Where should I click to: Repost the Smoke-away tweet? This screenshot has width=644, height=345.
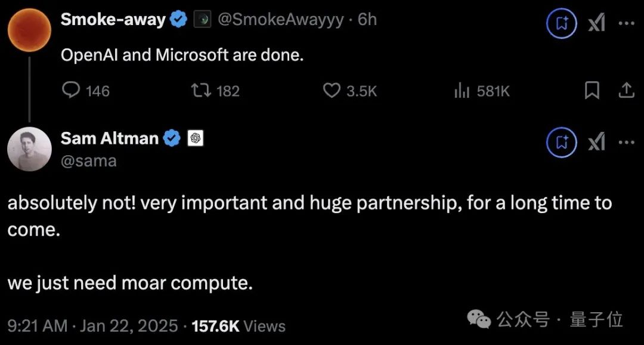click(200, 91)
